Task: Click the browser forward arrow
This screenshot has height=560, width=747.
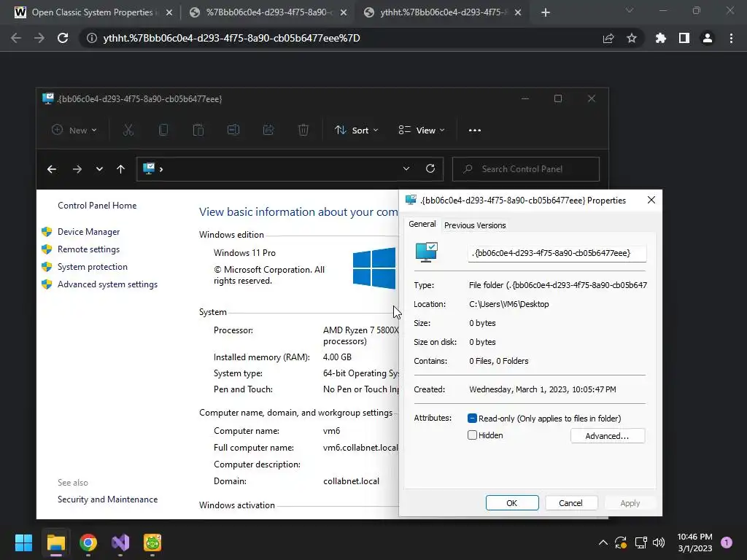Action: click(x=39, y=38)
